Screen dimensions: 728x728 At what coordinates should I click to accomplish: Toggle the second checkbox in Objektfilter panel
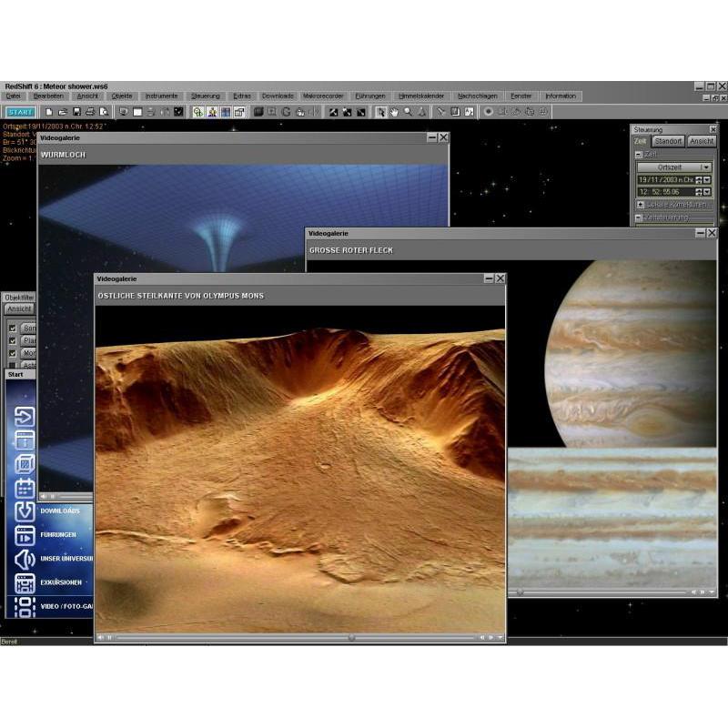pyautogui.click(x=13, y=340)
